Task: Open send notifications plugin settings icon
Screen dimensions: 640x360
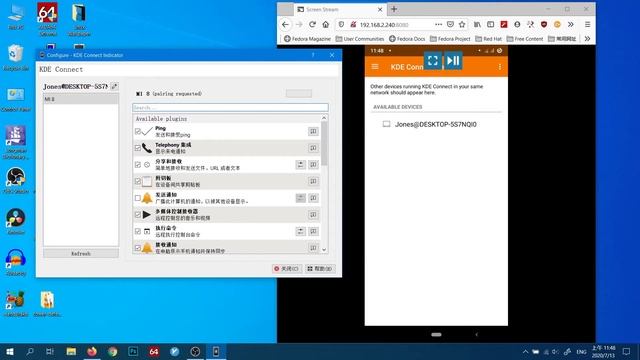Action: 300,198
